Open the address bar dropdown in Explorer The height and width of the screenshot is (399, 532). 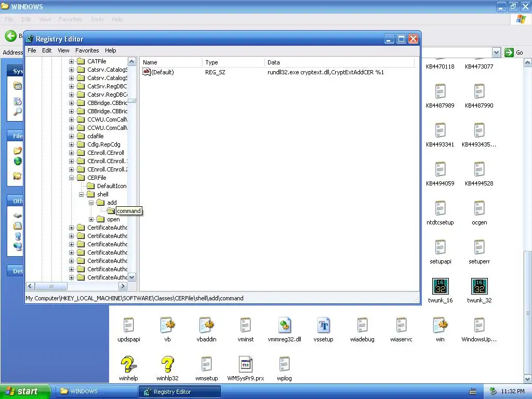coord(496,52)
